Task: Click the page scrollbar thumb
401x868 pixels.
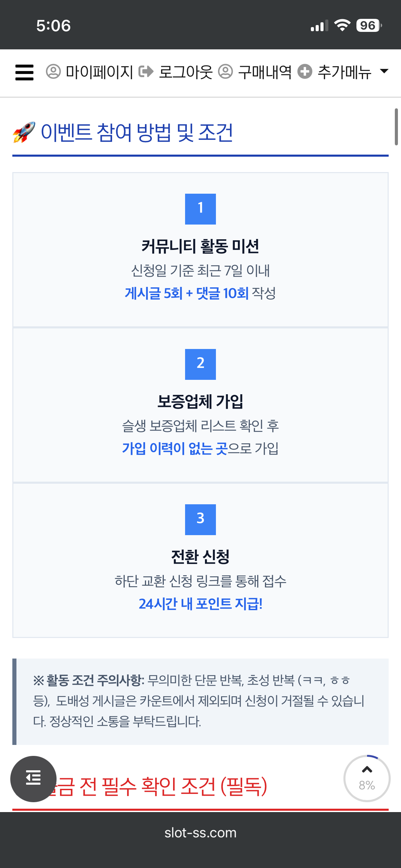Action: [x=396, y=127]
